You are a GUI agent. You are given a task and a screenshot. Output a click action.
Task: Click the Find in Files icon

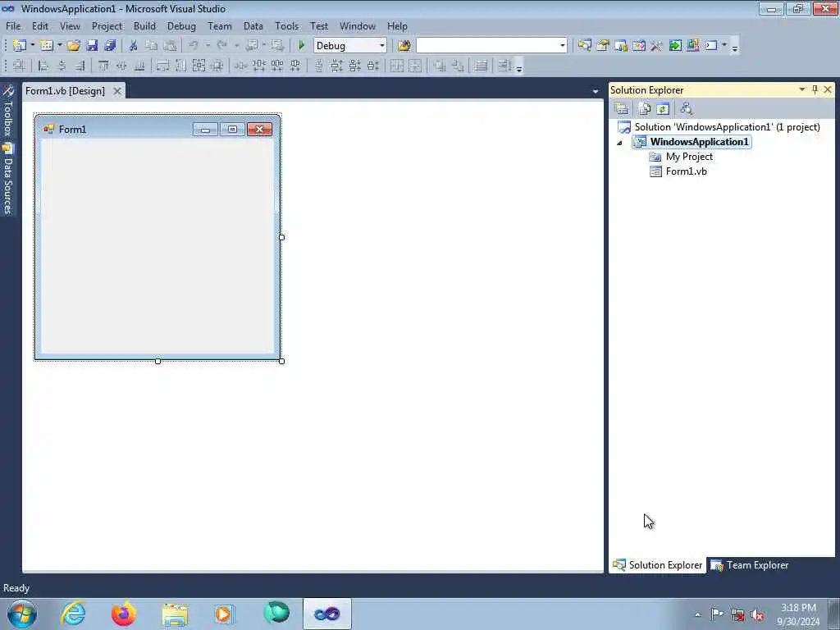point(404,46)
